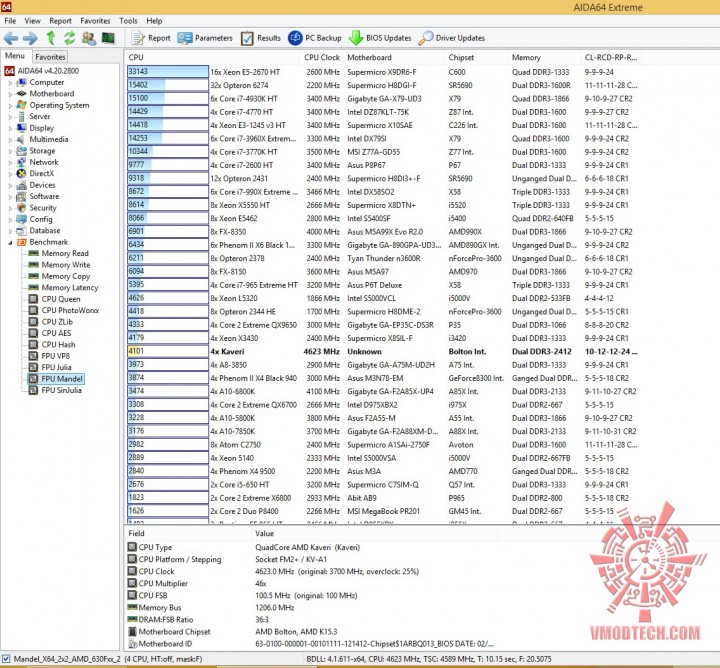720x668 pixels.
Task: Click the users icon in the toolbar
Action: tap(89, 38)
